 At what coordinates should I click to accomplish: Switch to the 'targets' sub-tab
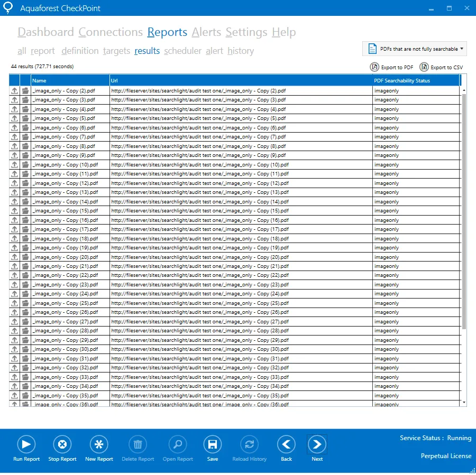pyautogui.click(x=116, y=51)
